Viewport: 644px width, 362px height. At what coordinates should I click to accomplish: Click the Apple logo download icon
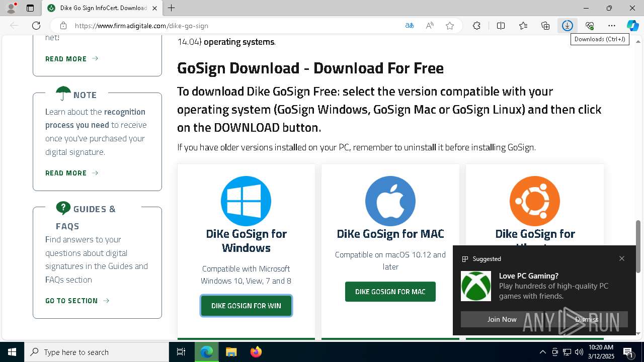(x=390, y=201)
